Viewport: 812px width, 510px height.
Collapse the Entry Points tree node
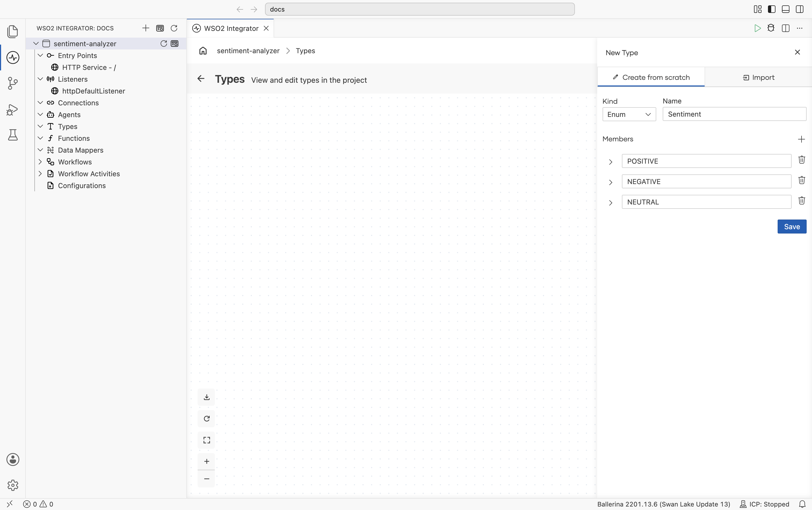pyautogui.click(x=40, y=55)
